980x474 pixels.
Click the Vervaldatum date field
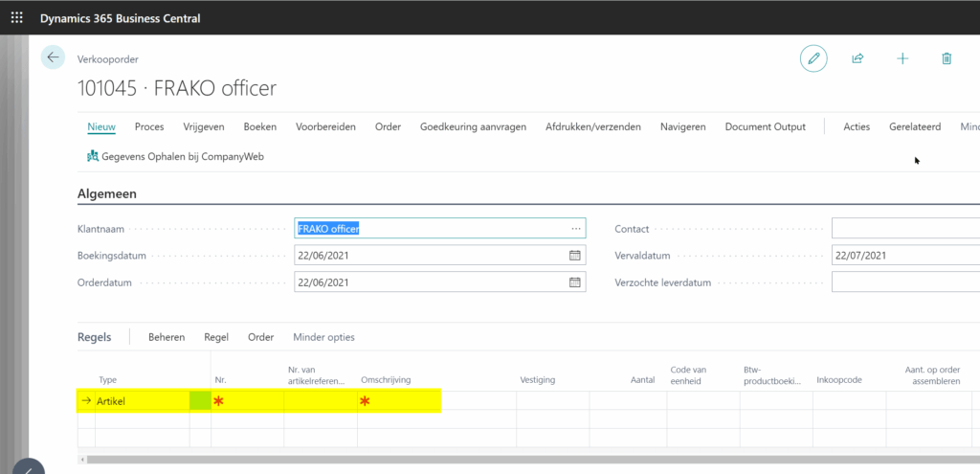(x=904, y=256)
